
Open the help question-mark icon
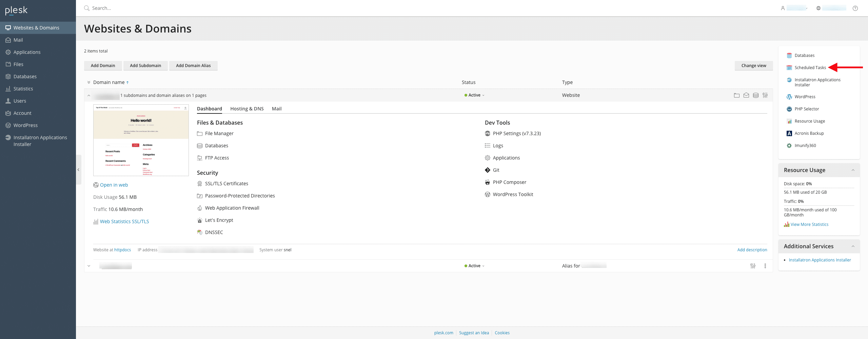855,8
